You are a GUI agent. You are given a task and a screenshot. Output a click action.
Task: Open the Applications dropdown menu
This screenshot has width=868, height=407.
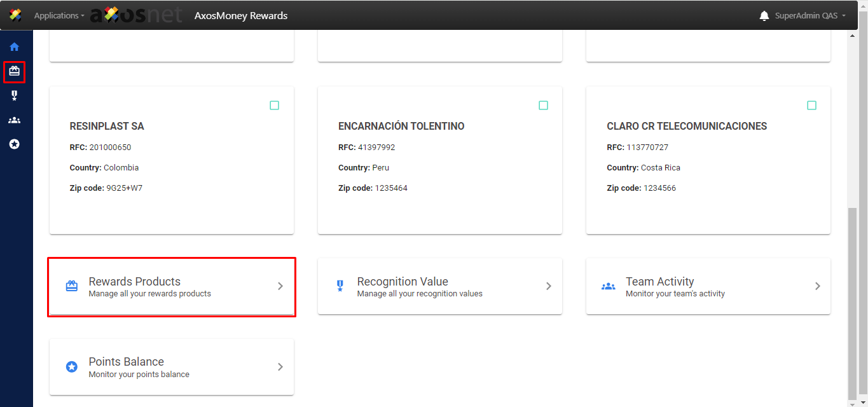tap(59, 15)
